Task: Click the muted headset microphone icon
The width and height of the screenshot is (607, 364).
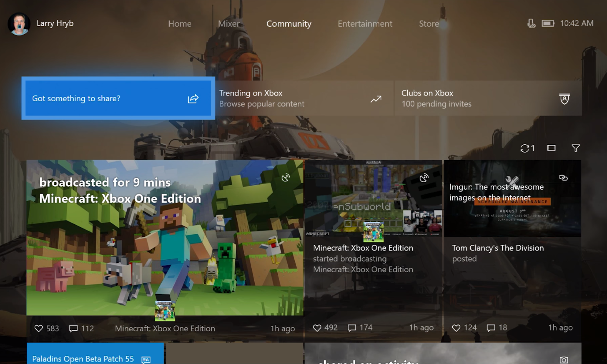Action: (x=531, y=23)
